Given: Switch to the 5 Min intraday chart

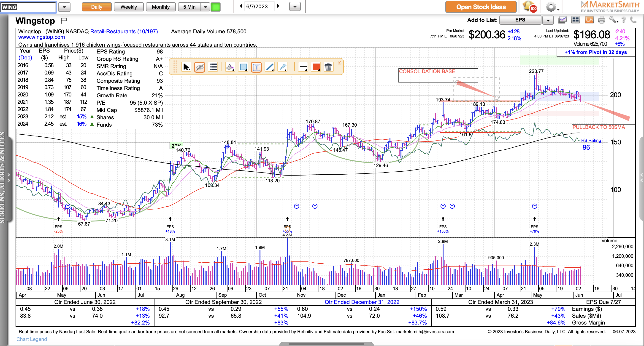Looking at the screenshot, I should [189, 7].
